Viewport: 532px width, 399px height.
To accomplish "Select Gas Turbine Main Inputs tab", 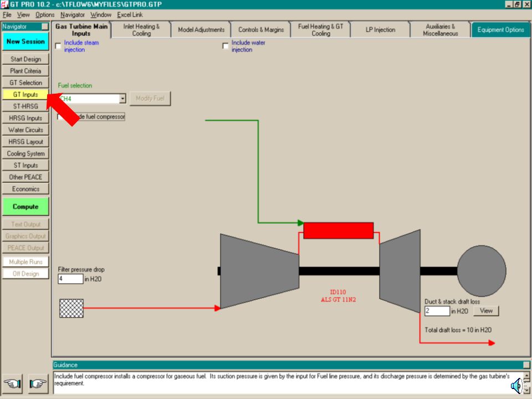I will click(81, 30).
